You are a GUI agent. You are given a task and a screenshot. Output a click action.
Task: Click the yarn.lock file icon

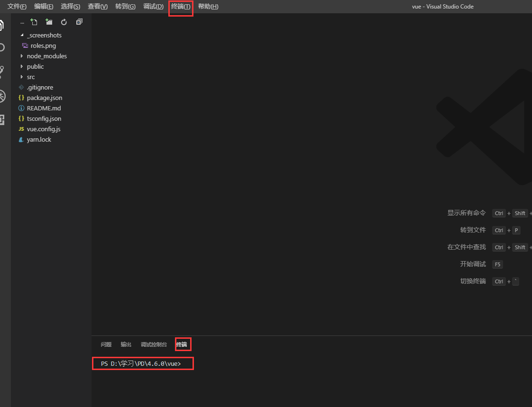point(21,139)
